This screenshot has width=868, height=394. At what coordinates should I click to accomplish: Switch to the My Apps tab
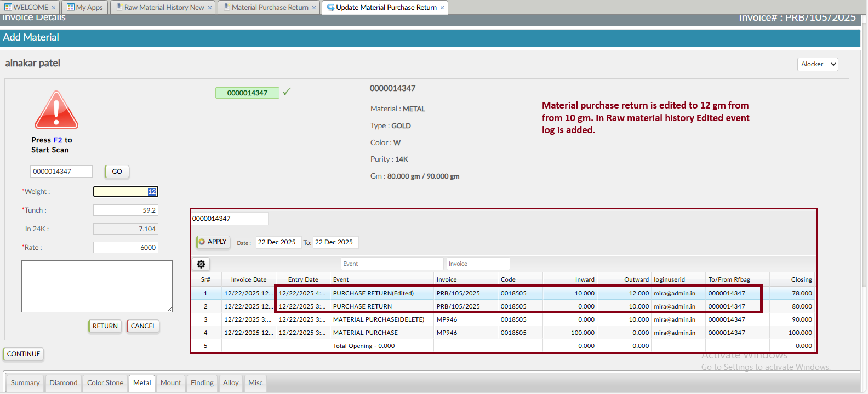pyautogui.click(x=85, y=8)
